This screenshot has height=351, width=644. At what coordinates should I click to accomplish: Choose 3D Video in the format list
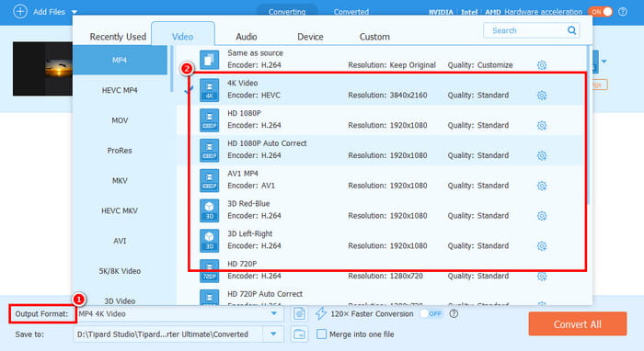coord(120,301)
